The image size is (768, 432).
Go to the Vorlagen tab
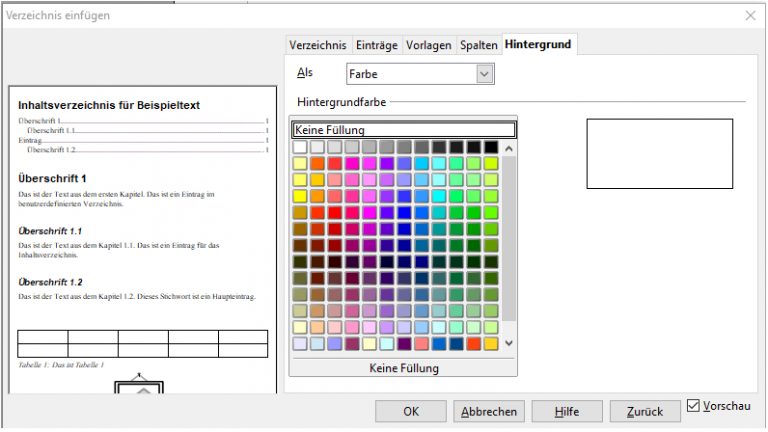(x=429, y=45)
